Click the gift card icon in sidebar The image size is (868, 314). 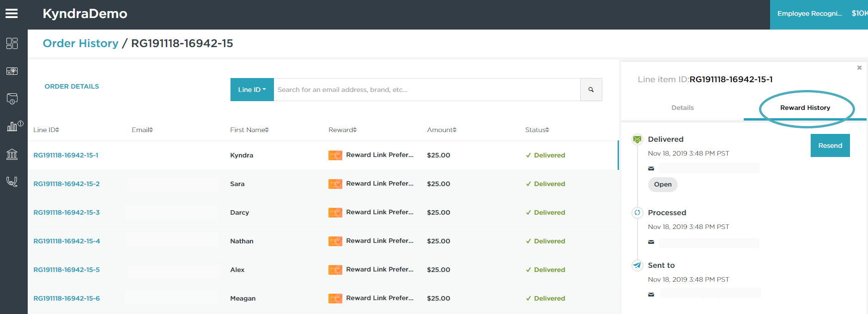pyautogui.click(x=12, y=71)
